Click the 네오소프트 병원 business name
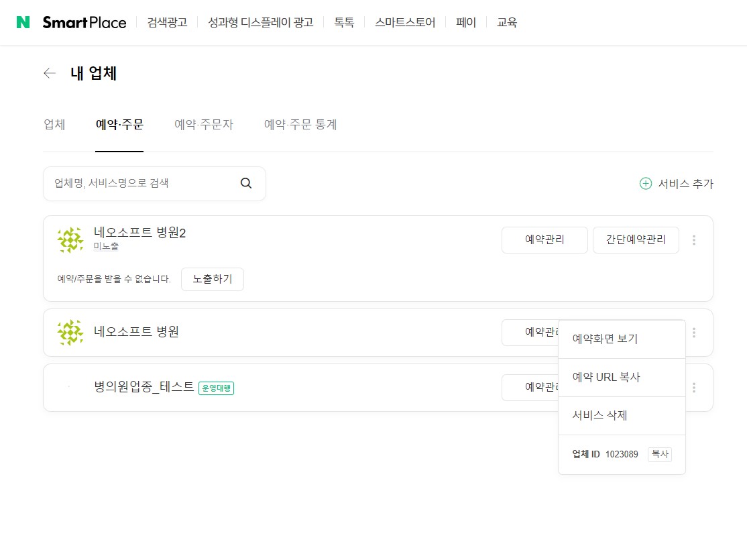 click(x=136, y=332)
